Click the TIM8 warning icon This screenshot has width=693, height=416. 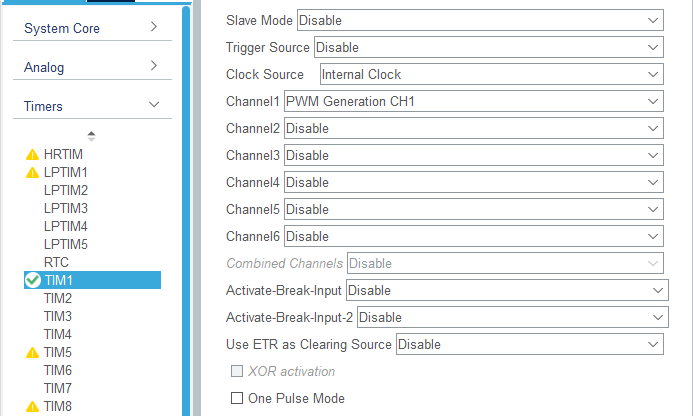coord(32,407)
